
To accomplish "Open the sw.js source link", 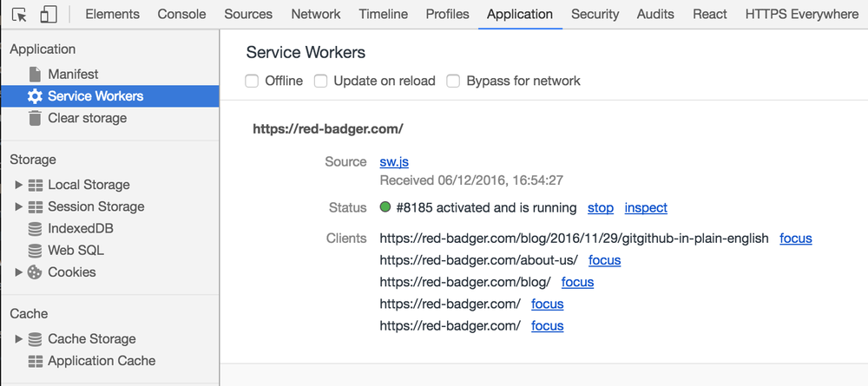I will 395,161.
